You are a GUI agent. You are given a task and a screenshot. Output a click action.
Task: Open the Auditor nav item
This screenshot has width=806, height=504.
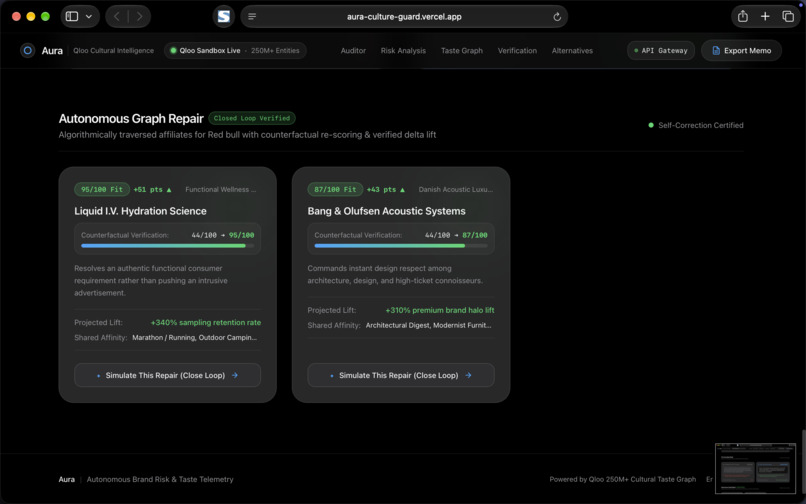point(353,50)
